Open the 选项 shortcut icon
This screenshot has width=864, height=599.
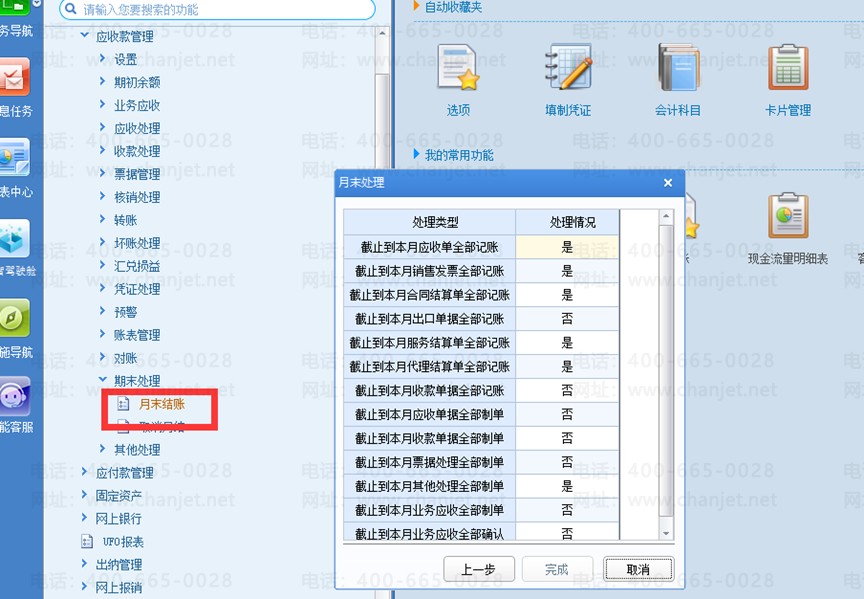[x=457, y=67]
